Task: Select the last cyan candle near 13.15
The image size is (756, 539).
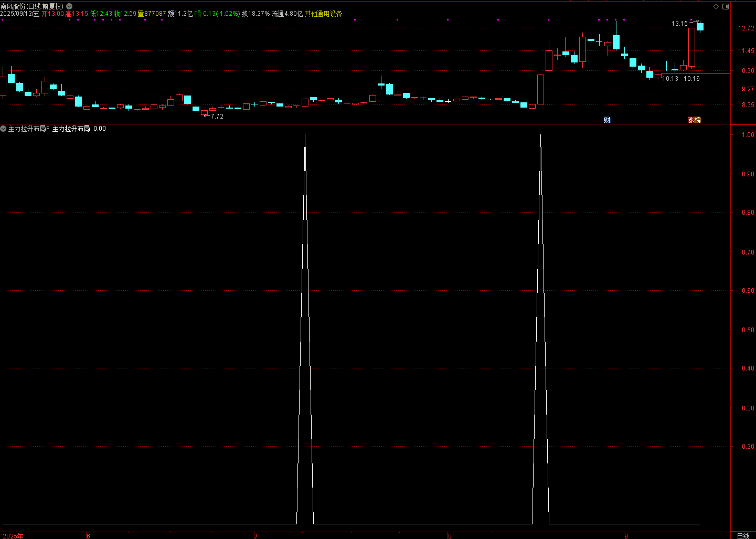Action: pos(700,26)
